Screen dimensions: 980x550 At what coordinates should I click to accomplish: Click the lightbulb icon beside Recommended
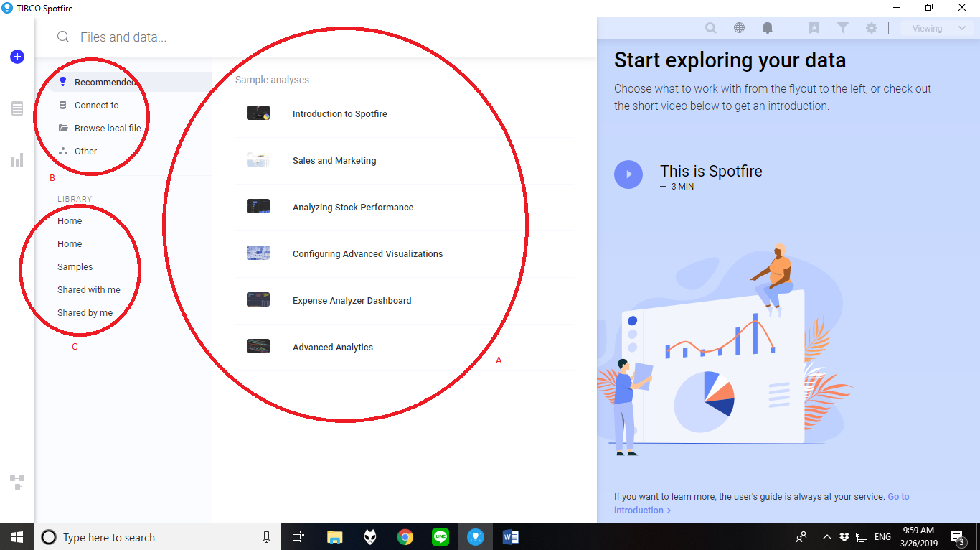[63, 82]
